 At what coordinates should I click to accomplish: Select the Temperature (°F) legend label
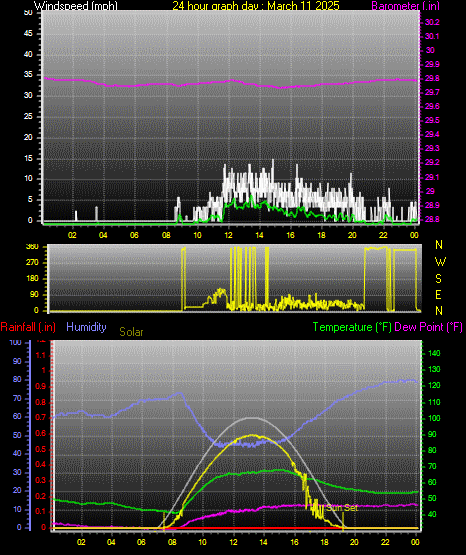click(352, 327)
